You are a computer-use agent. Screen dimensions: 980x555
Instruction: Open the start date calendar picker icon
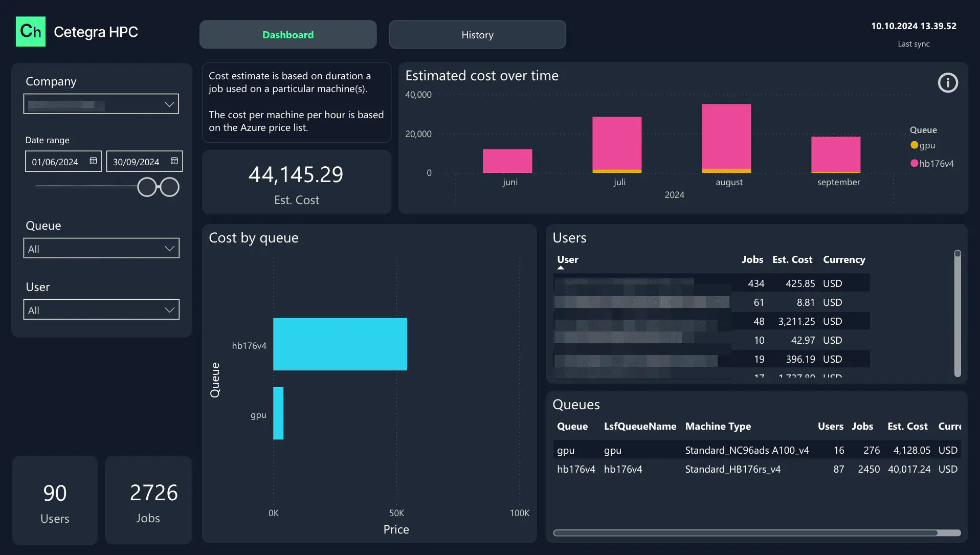(93, 161)
